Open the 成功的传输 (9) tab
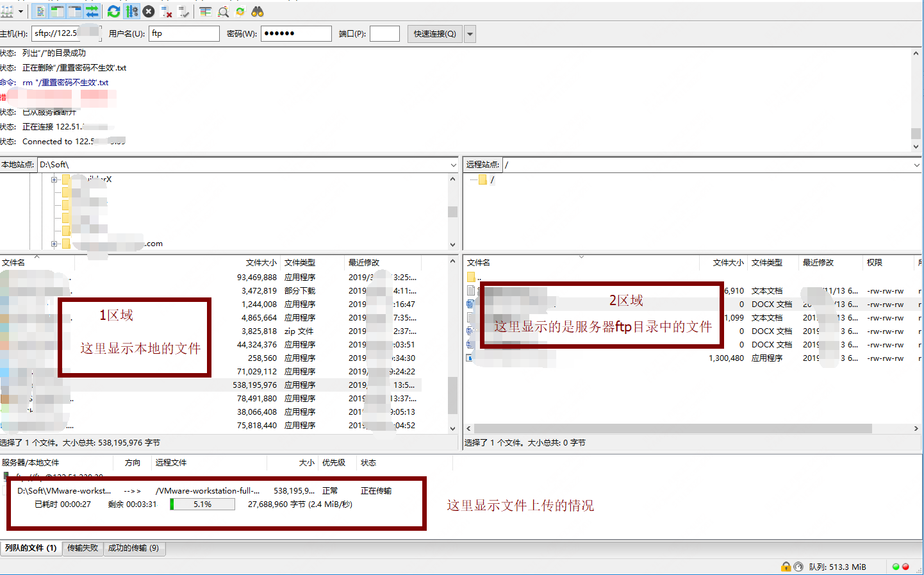The image size is (924, 575). pyautogui.click(x=134, y=549)
